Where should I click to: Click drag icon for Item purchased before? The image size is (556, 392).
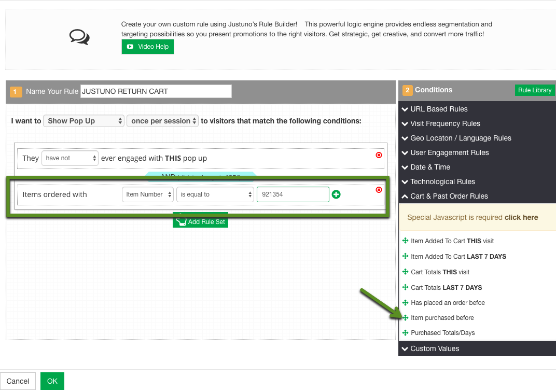(x=406, y=318)
